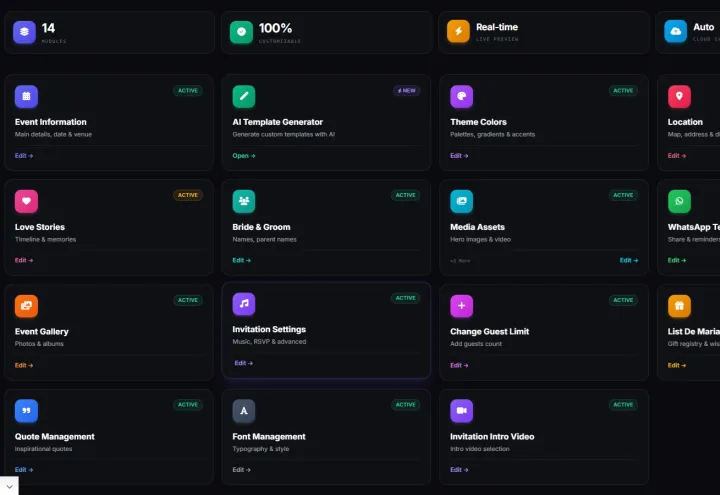Click the Font Management letter A icon
The width and height of the screenshot is (720, 495).
click(x=244, y=411)
